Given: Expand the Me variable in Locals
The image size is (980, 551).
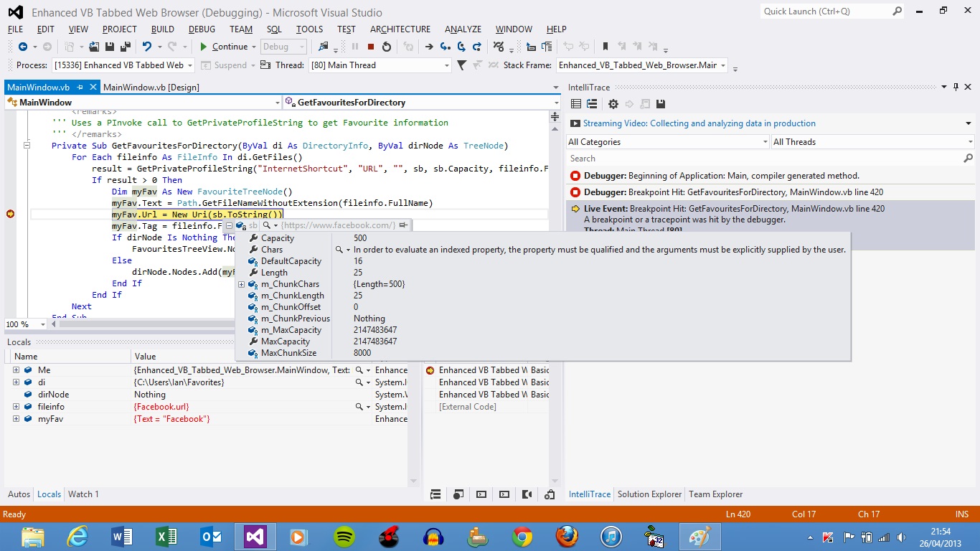Looking at the screenshot, I should pos(16,370).
